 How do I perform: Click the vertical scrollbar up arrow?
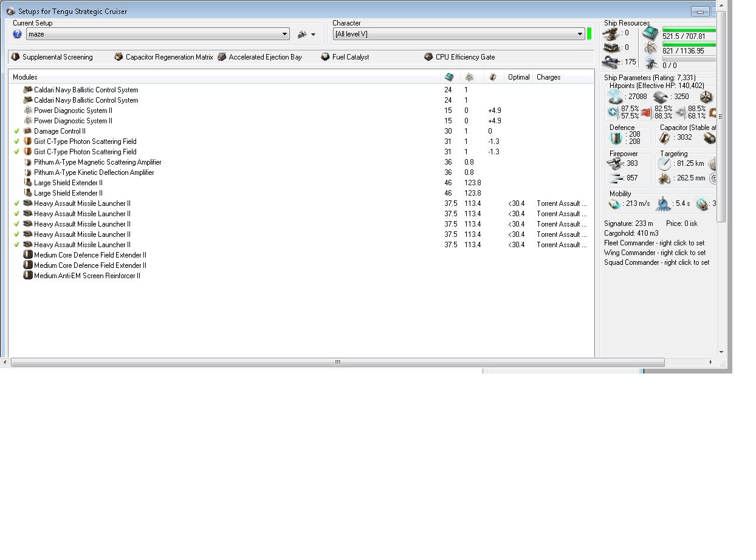721,5
